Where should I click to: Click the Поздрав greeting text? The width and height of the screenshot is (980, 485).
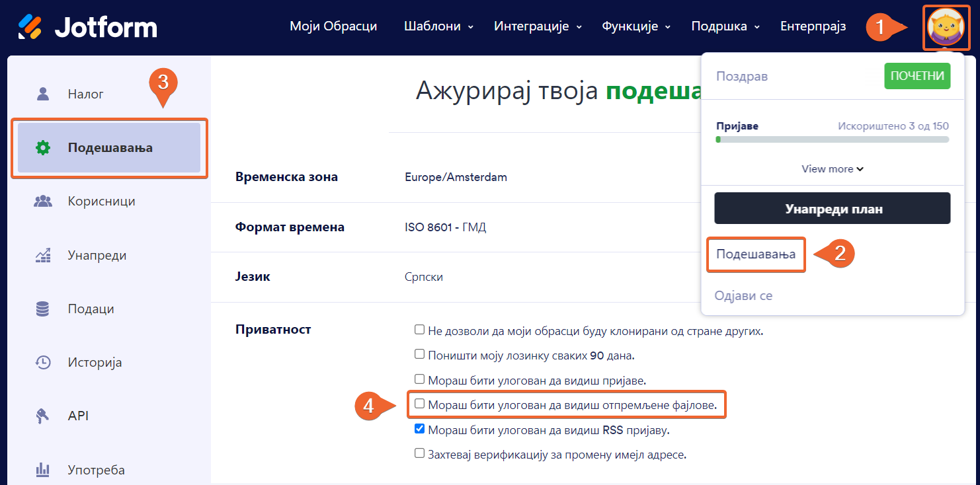tap(742, 76)
